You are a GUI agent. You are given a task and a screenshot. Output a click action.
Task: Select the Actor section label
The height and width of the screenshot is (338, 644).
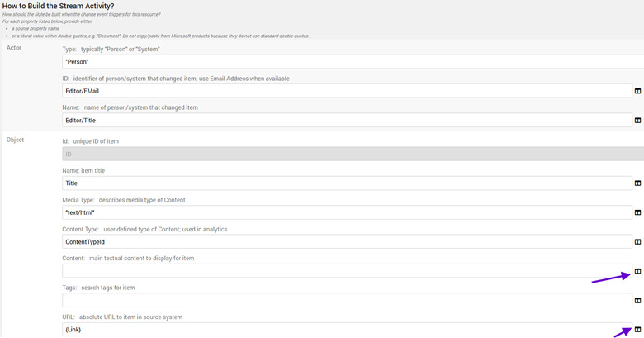point(14,48)
